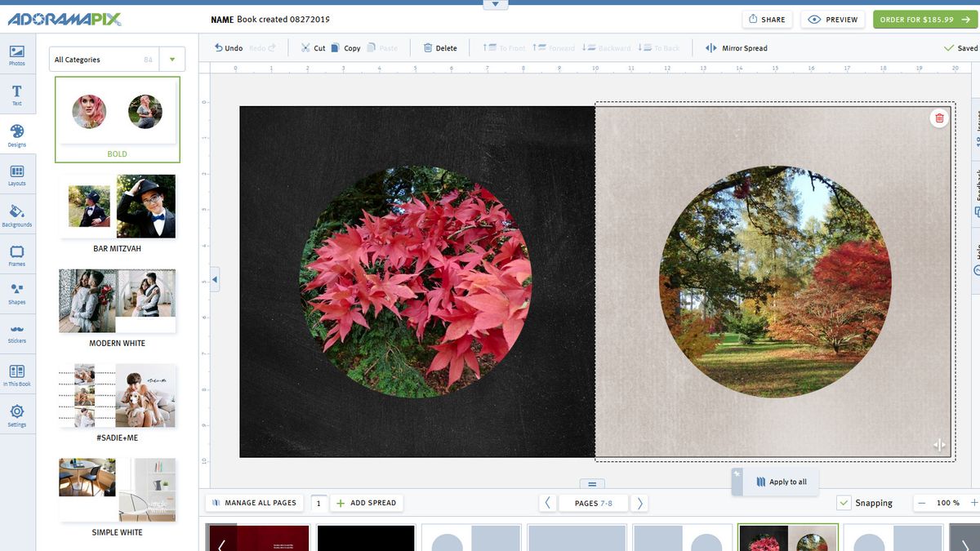Viewport: 980px width, 551px height.
Task: Open the All Categories dropdown
Action: click(171, 59)
